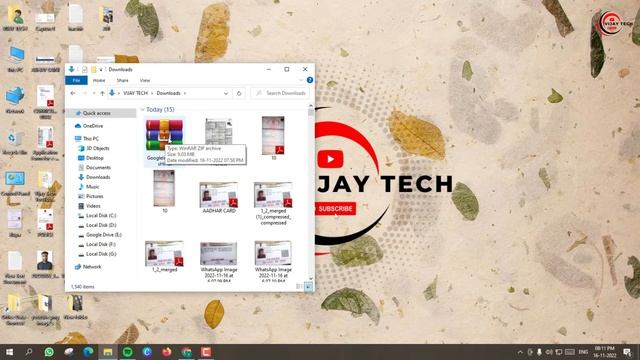The height and width of the screenshot is (360, 640).
Task: Switch to the Share ribbon tab
Action: click(122, 80)
